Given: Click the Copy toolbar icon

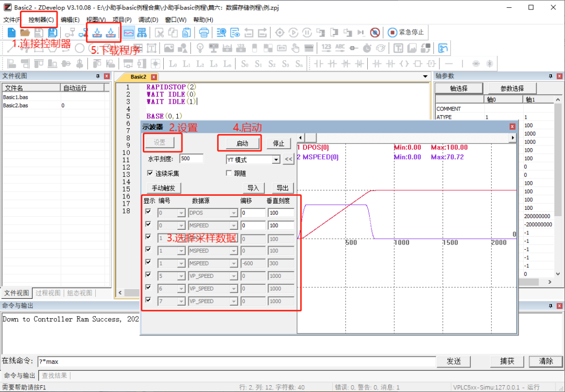Looking at the screenshot, I should tap(173, 33).
